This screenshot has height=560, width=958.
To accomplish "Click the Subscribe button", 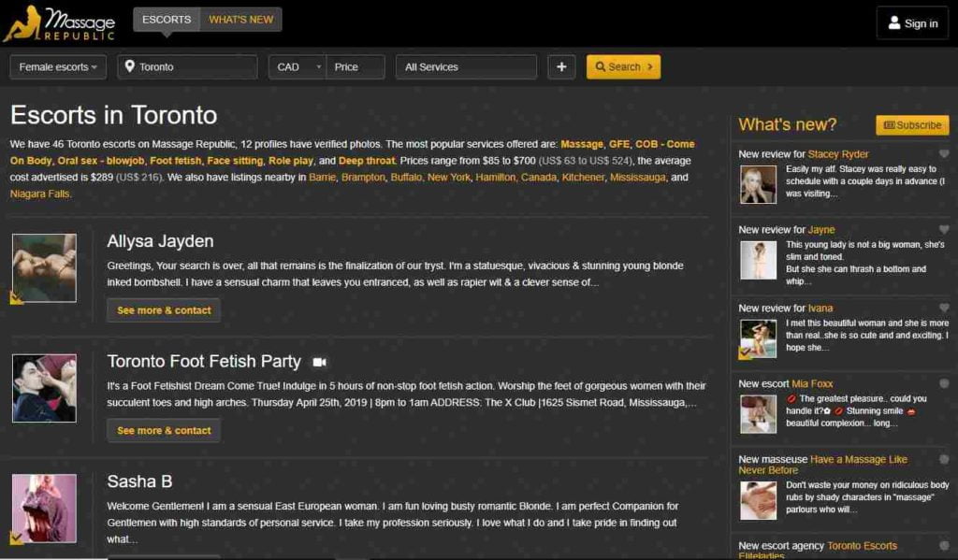I will tap(912, 125).
